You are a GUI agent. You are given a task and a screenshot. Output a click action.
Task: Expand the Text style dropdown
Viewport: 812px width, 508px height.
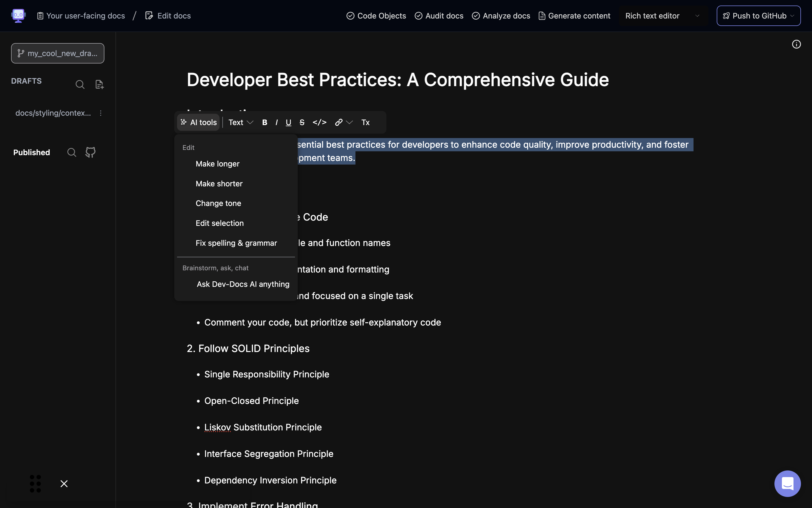[x=241, y=122]
